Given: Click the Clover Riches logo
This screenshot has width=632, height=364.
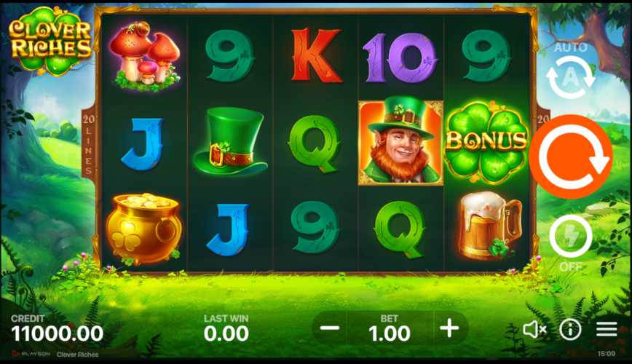Looking at the screenshot, I should coord(50,40).
